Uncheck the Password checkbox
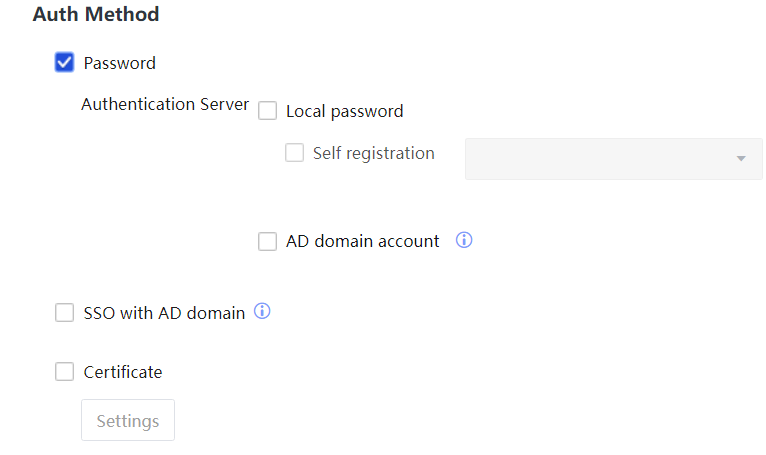This screenshot has width=766, height=455. click(65, 63)
